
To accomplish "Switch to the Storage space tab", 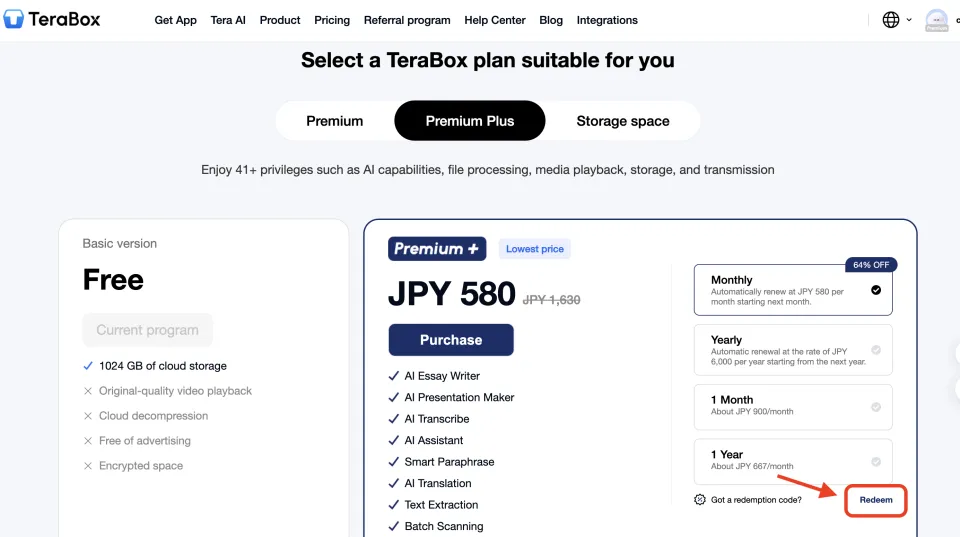I will (x=622, y=121).
